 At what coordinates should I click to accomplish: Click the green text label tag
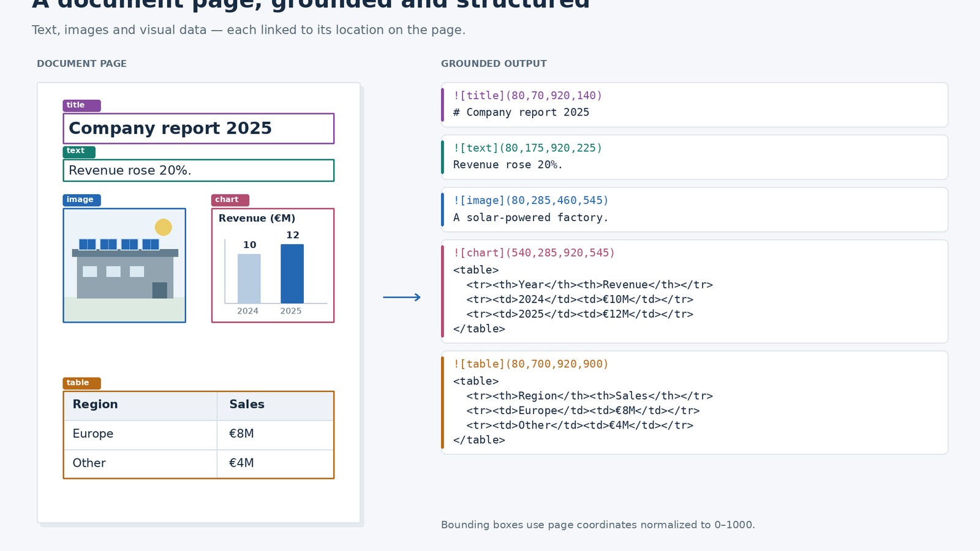pos(79,151)
